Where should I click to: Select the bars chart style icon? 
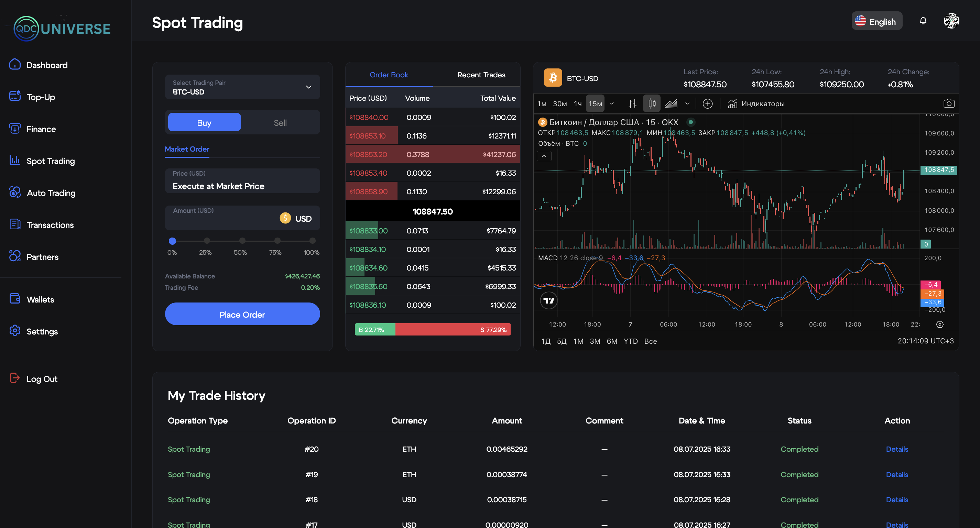[x=632, y=103]
